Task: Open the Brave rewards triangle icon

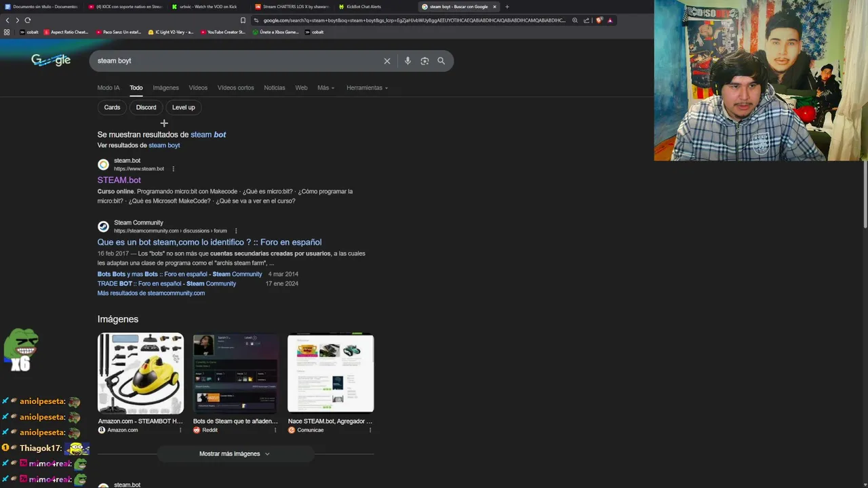Action: (x=610, y=20)
